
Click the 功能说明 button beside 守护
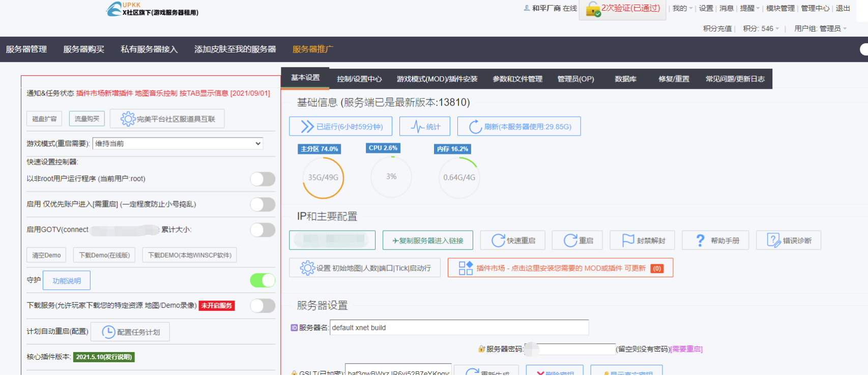(x=67, y=281)
